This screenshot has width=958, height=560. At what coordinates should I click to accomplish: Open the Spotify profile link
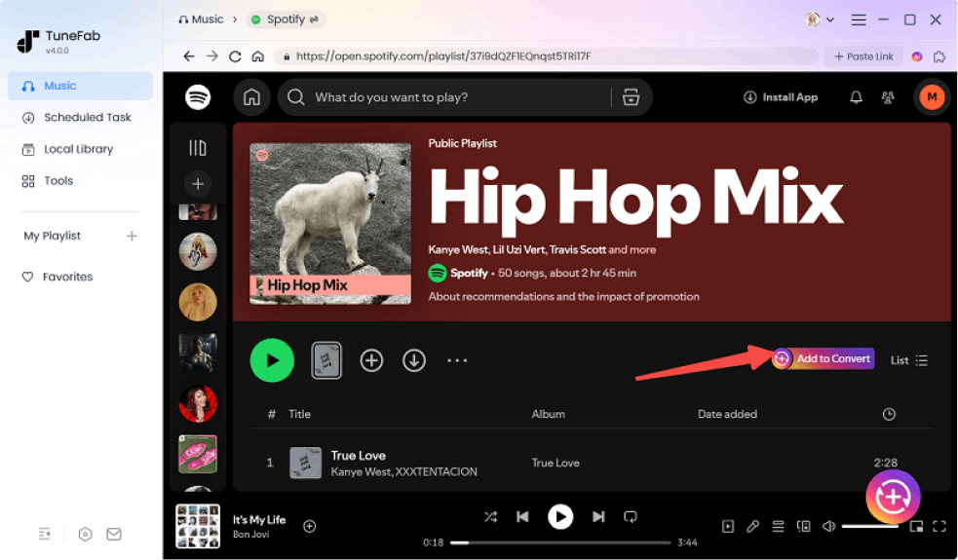[x=469, y=273]
